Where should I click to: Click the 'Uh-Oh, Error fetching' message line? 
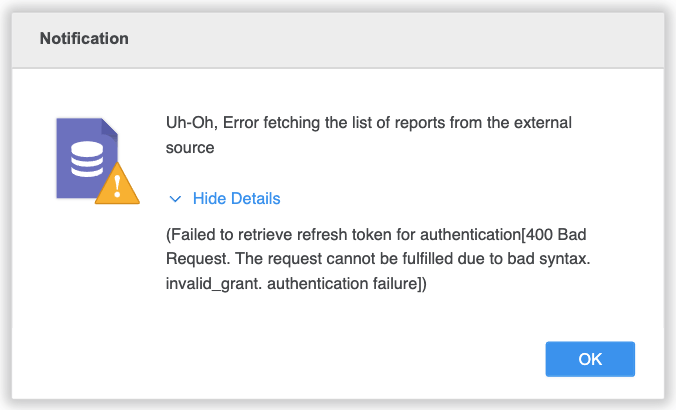click(369, 123)
